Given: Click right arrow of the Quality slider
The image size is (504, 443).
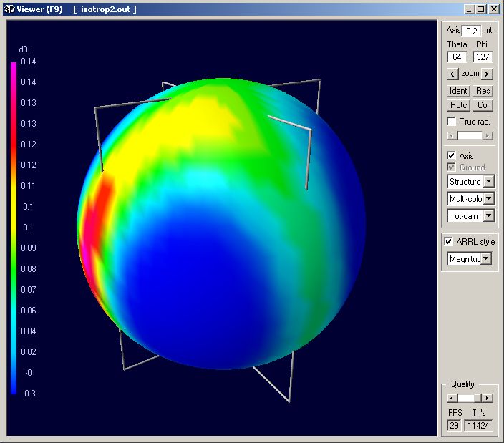Looking at the screenshot, I should tap(488, 398).
